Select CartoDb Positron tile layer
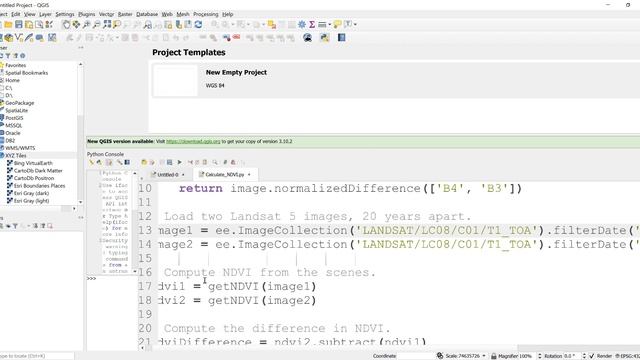The width and height of the screenshot is (640, 360). click(34, 178)
